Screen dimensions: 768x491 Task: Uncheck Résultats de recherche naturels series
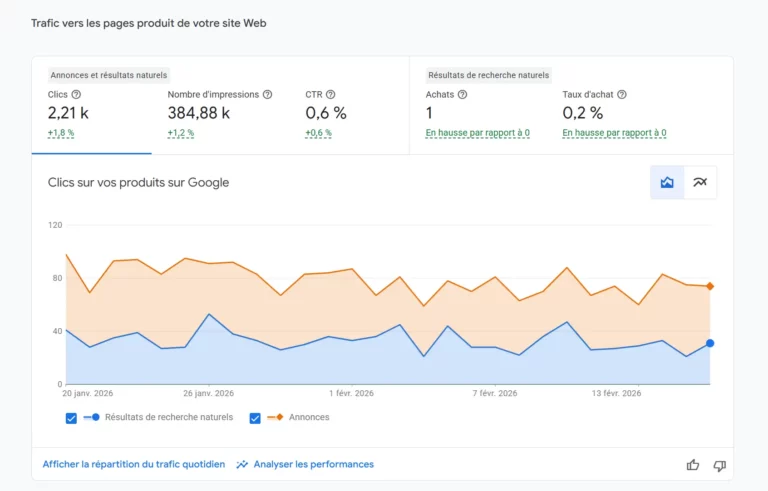[71, 418]
